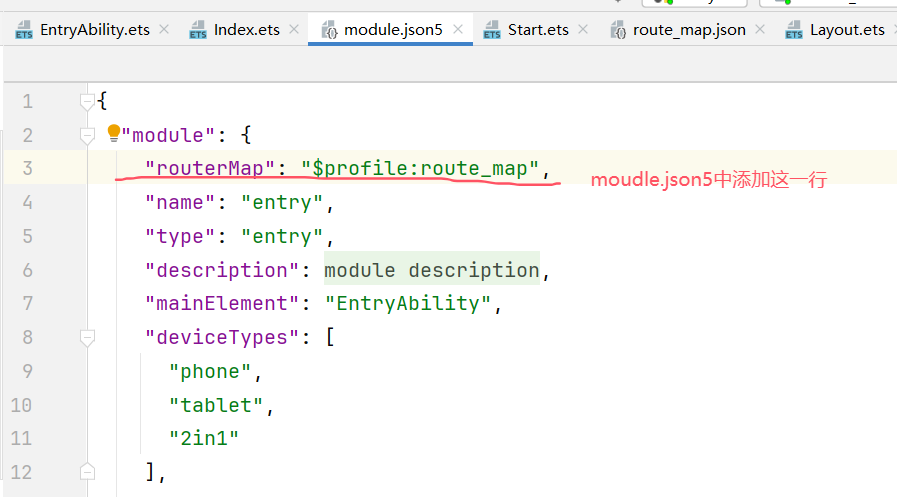
Task: Click the "$profile:route_map" value
Action: (420, 169)
